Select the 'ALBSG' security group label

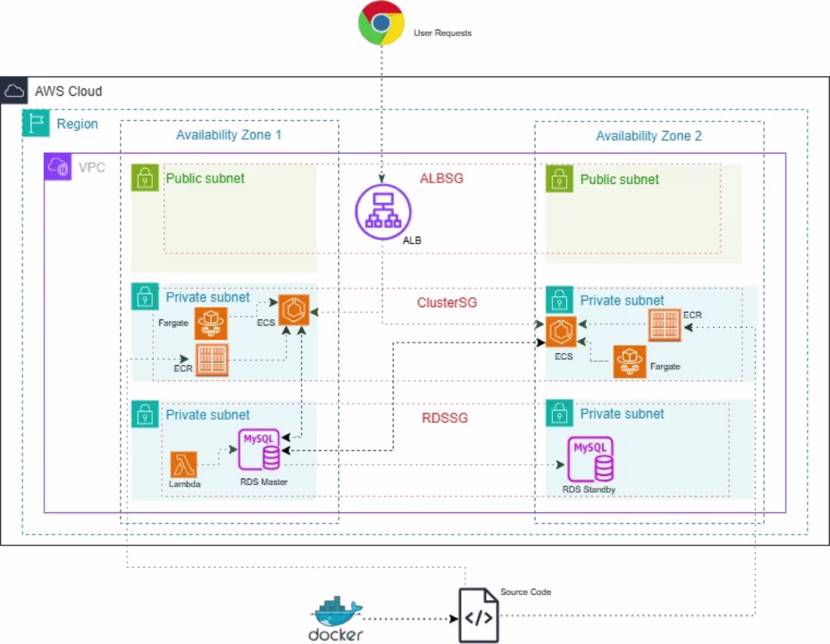(x=441, y=178)
